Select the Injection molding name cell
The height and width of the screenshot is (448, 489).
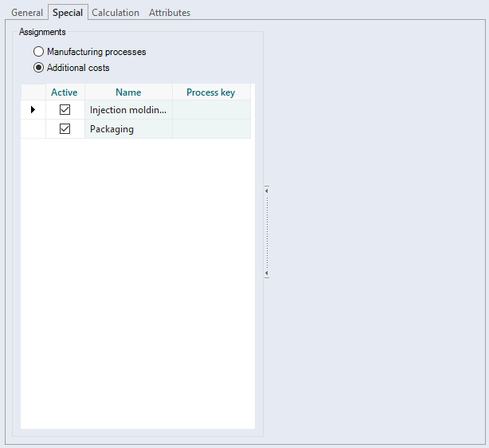tap(128, 110)
